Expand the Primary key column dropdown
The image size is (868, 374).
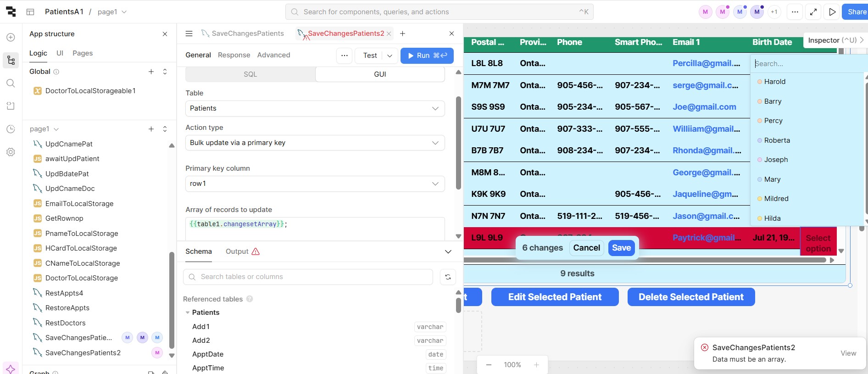[x=315, y=184]
